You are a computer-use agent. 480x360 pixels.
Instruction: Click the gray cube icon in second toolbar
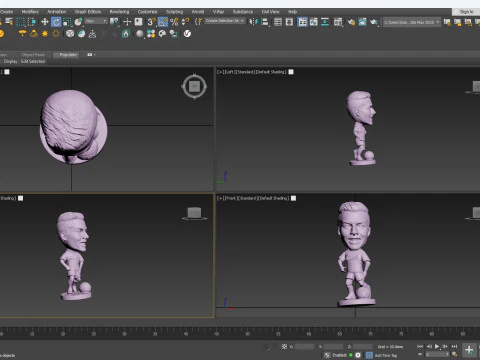pyautogui.click(x=70, y=34)
